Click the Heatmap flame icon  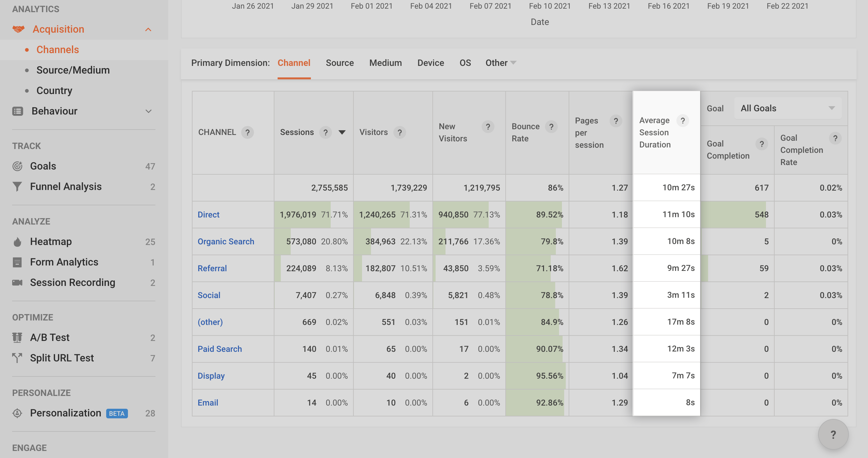[x=17, y=242]
